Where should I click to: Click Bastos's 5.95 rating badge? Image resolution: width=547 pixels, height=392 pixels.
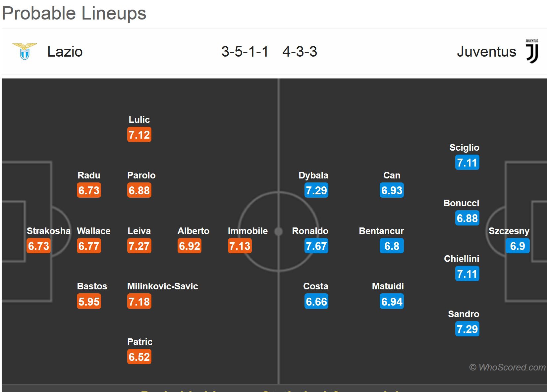(89, 302)
